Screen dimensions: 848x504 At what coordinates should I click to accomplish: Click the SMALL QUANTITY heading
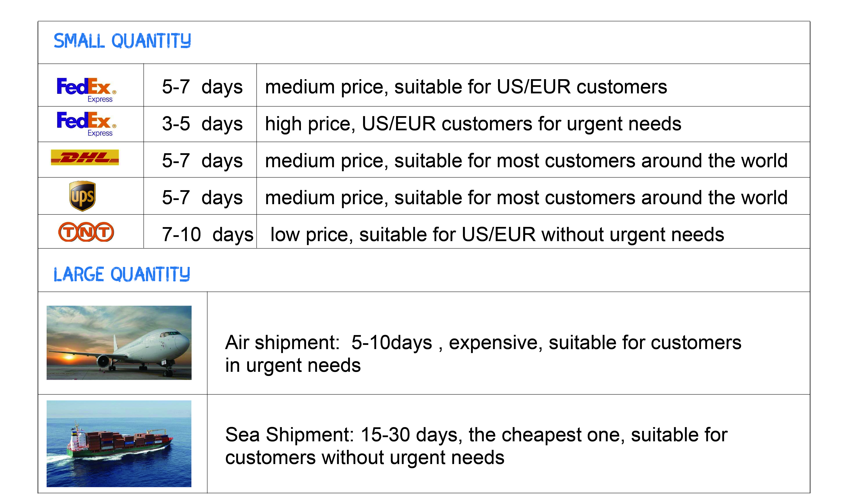coord(122,41)
